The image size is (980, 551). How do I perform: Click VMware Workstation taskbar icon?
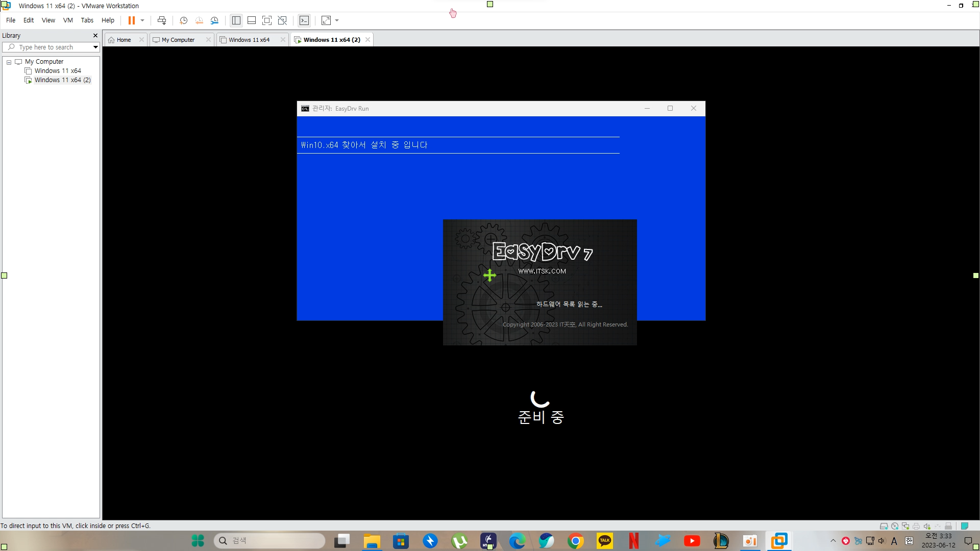coord(779,541)
